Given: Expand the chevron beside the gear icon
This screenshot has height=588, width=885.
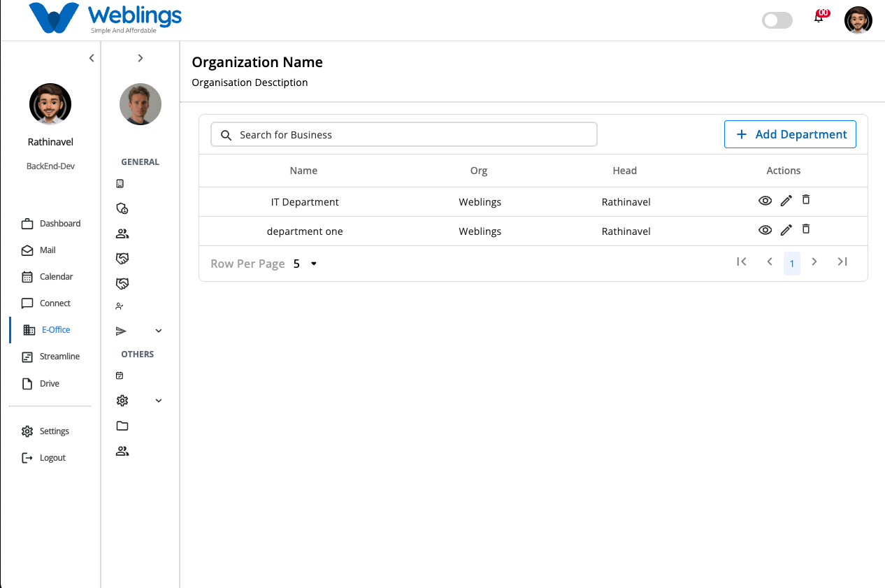Looking at the screenshot, I should click(159, 401).
